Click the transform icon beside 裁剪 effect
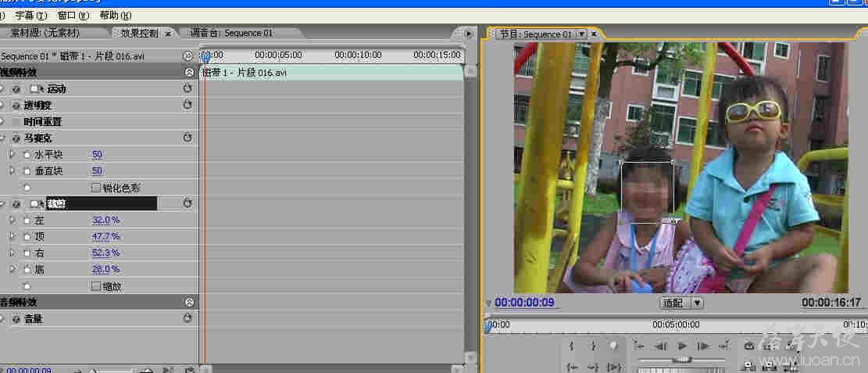The image size is (868, 373). pyautogui.click(x=37, y=204)
